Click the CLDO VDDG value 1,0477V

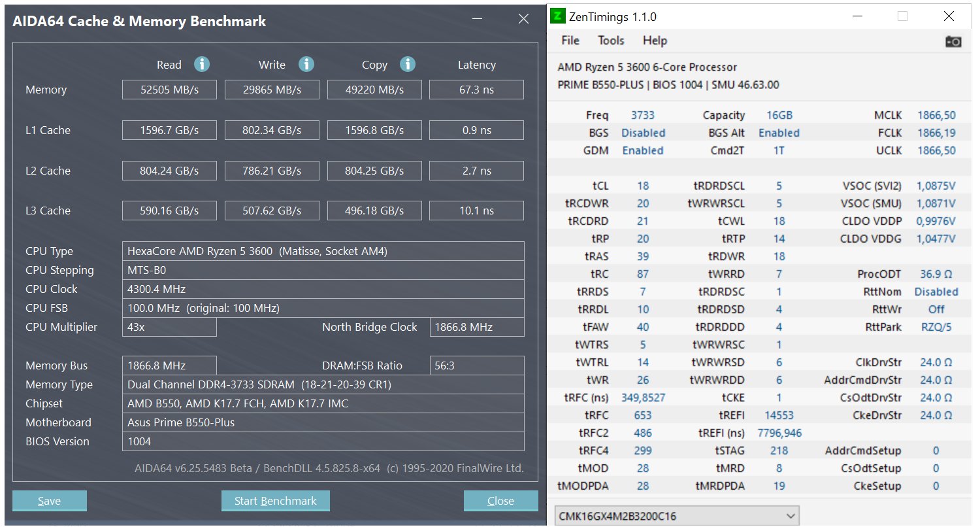(x=936, y=239)
